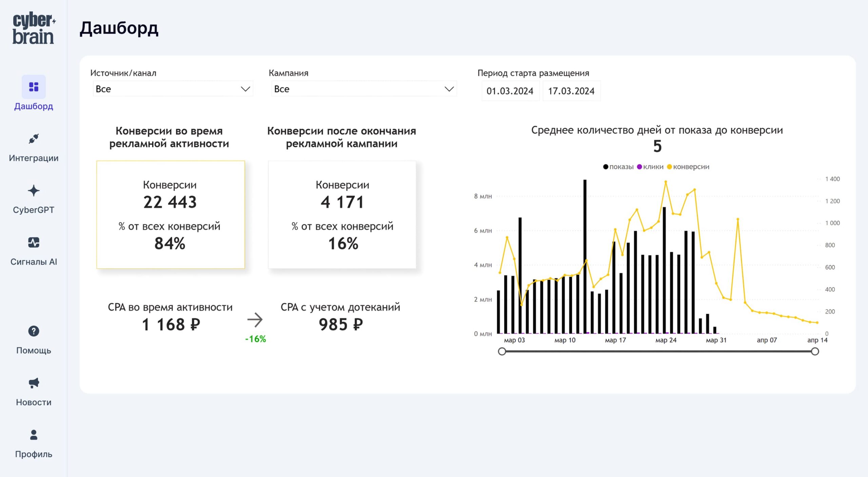The image size is (868, 477).
Task: Expand the Источник/канал dropdown chevron
Action: tap(245, 89)
